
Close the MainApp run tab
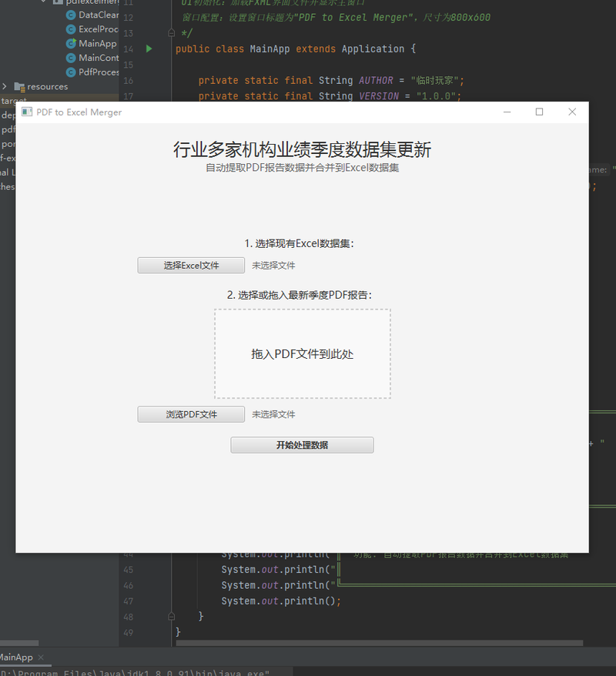point(41,658)
